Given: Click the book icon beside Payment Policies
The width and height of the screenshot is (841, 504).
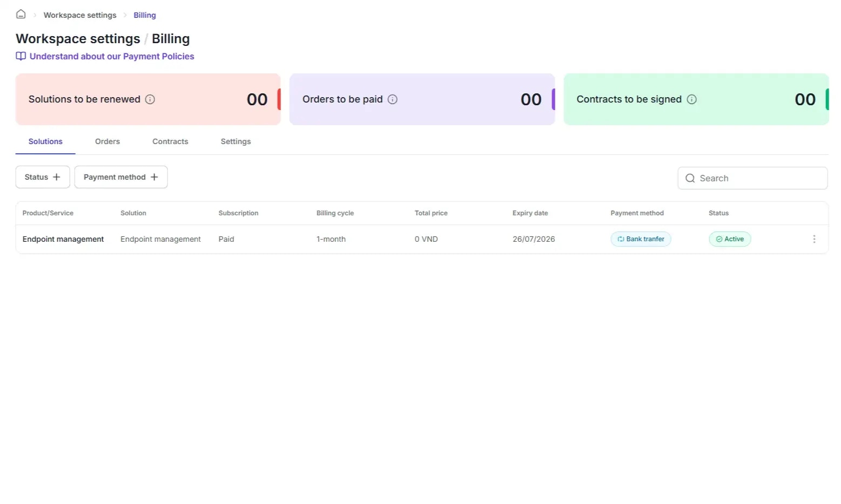Looking at the screenshot, I should click(x=21, y=56).
